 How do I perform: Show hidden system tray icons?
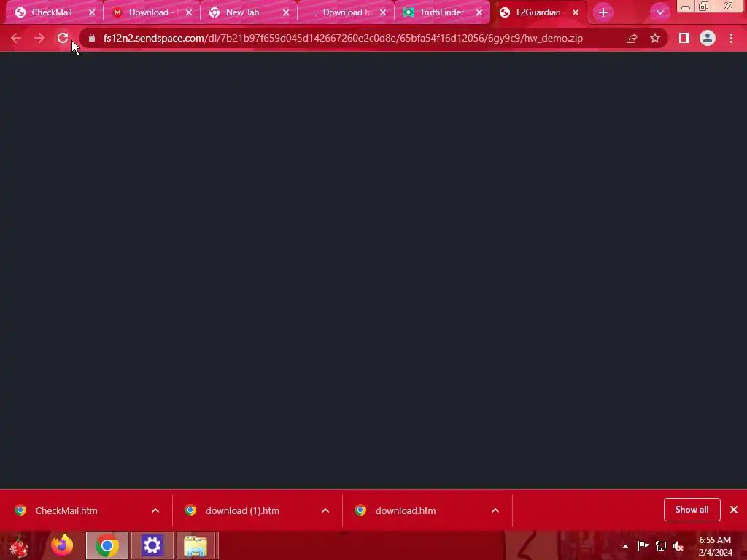[x=625, y=547]
